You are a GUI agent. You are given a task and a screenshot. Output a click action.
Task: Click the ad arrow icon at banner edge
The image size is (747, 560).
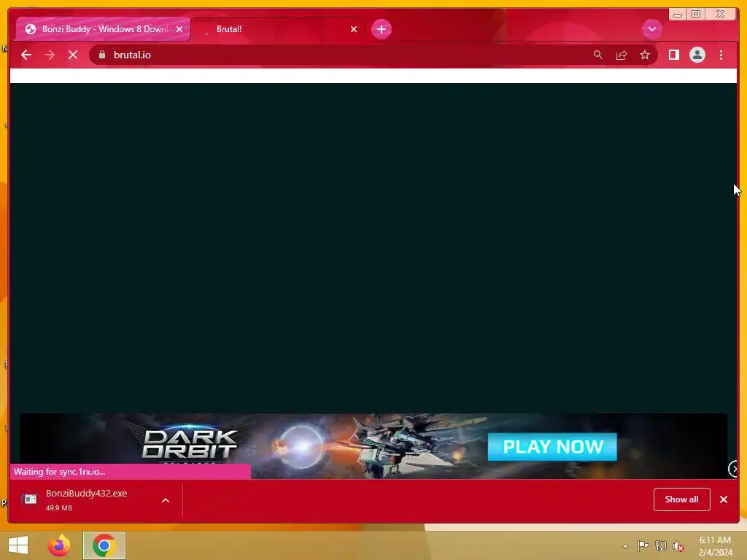point(733,469)
